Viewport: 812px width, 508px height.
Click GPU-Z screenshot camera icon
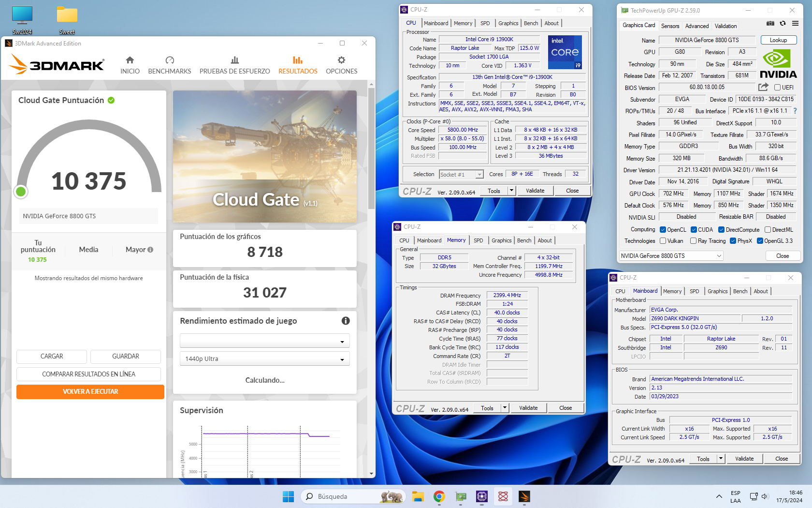[770, 23]
